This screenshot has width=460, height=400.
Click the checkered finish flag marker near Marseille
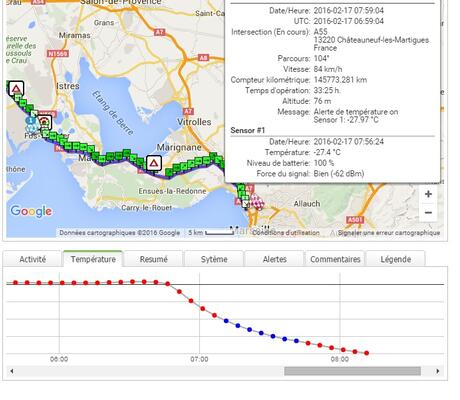pyautogui.click(x=257, y=202)
